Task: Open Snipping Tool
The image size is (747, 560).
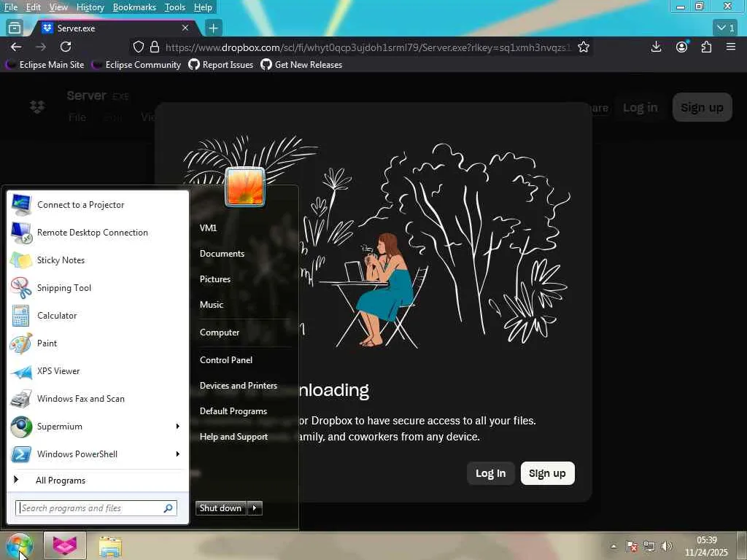Action: (x=98, y=287)
